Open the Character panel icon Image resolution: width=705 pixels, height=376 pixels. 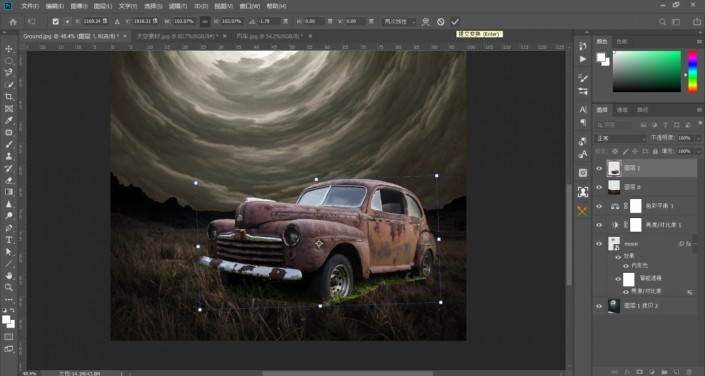[x=583, y=109]
